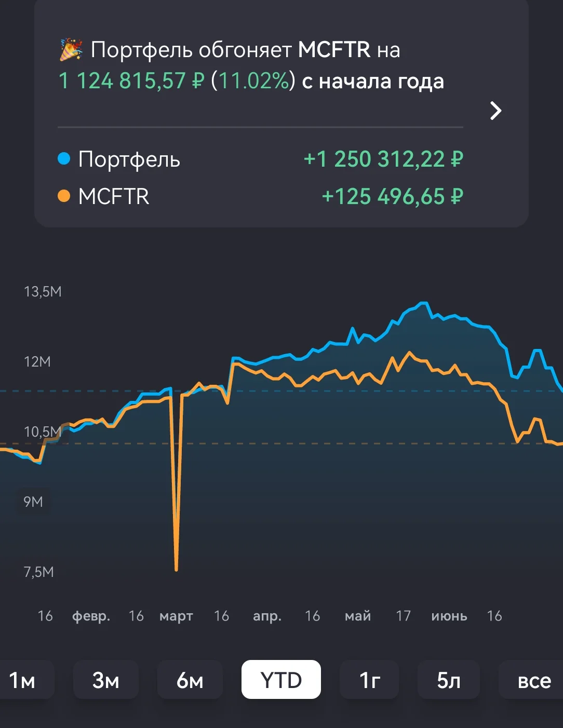Select the YTD period tab
The image size is (563, 728).
281,680
